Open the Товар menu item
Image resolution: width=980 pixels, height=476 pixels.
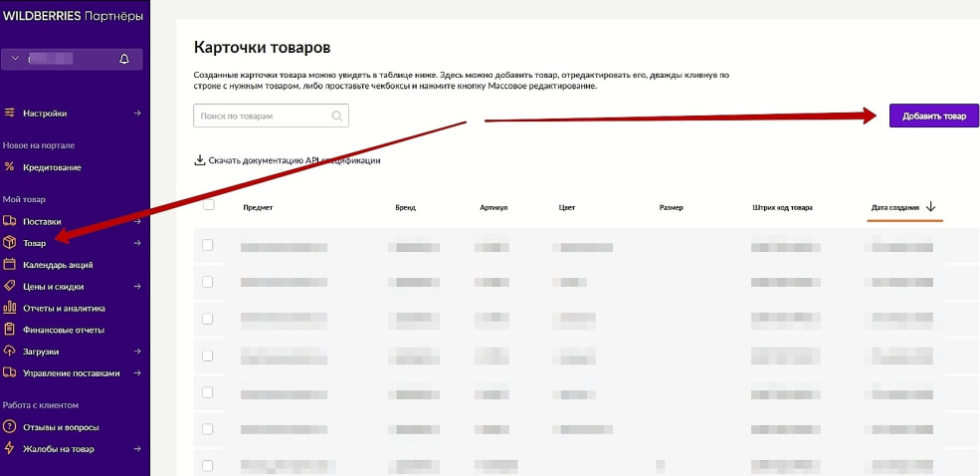click(35, 243)
